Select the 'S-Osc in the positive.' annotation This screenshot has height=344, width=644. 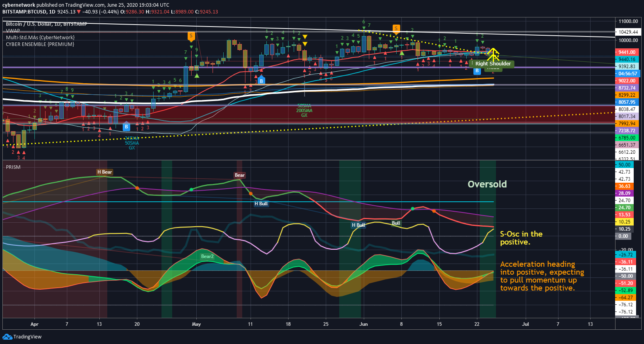coord(521,238)
